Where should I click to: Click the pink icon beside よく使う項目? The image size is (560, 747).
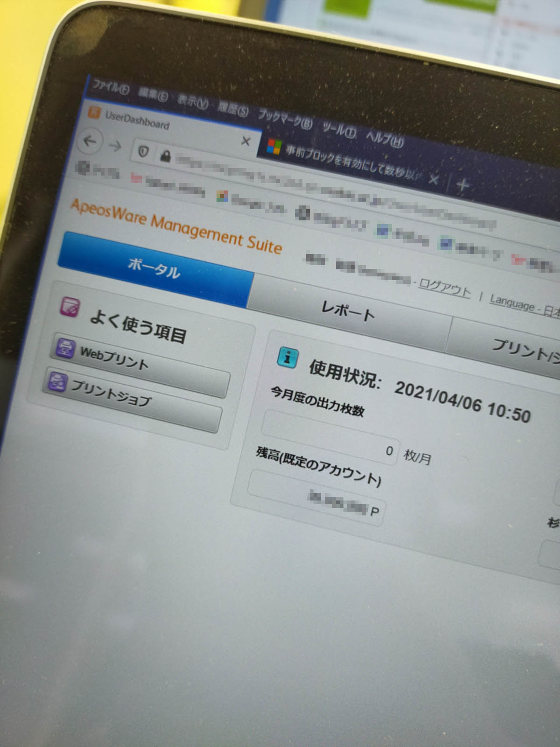click(x=70, y=307)
